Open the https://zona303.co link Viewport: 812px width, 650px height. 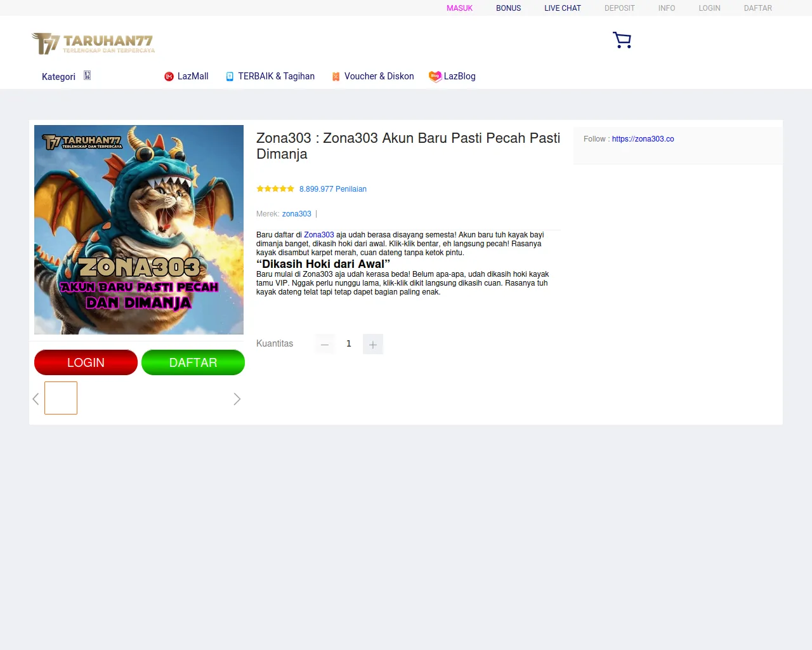click(643, 139)
